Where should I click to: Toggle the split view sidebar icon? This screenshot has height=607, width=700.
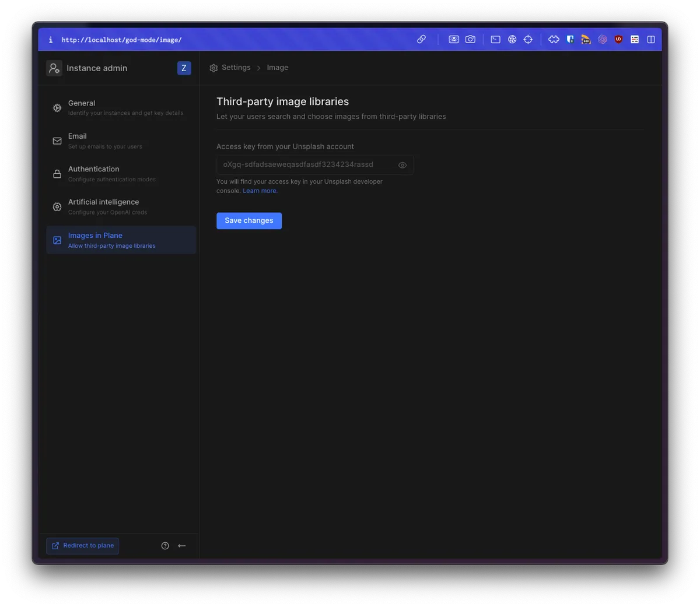coord(651,40)
